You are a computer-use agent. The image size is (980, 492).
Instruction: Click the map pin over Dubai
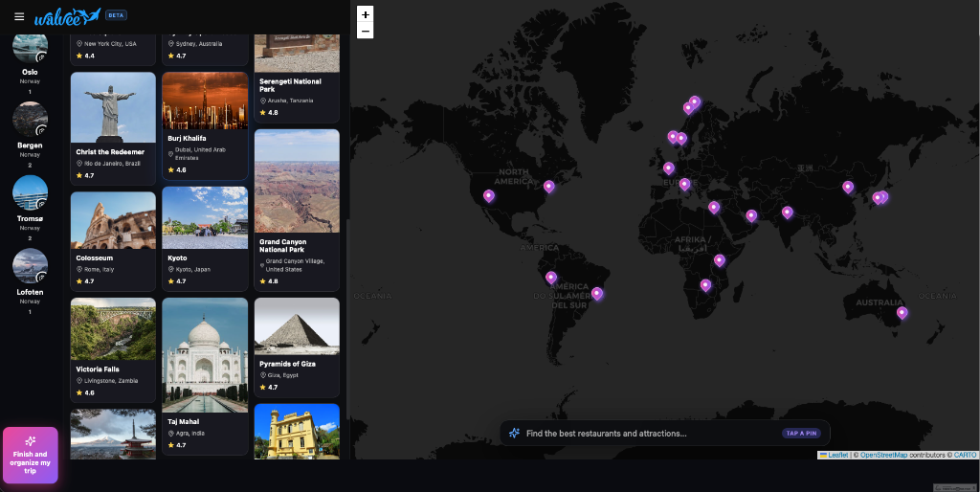click(751, 215)
